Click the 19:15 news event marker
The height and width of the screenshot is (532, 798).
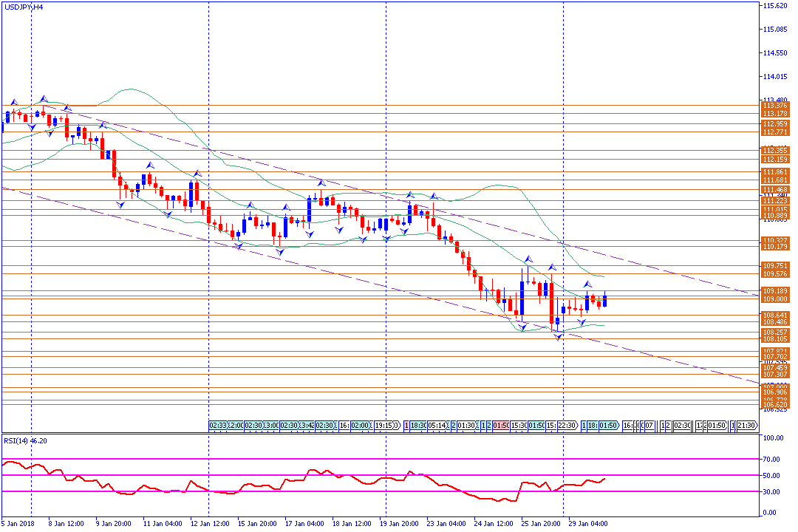pos(385,425)
